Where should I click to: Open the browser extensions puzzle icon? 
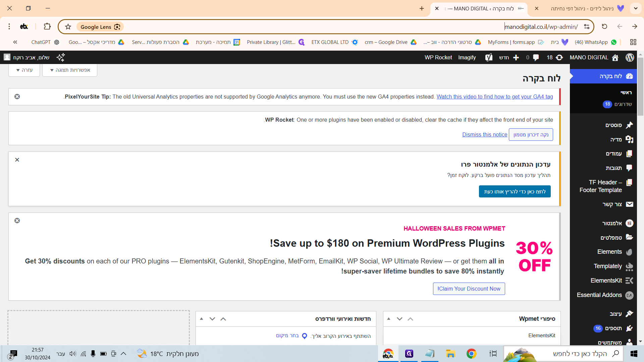click(47, 26)
